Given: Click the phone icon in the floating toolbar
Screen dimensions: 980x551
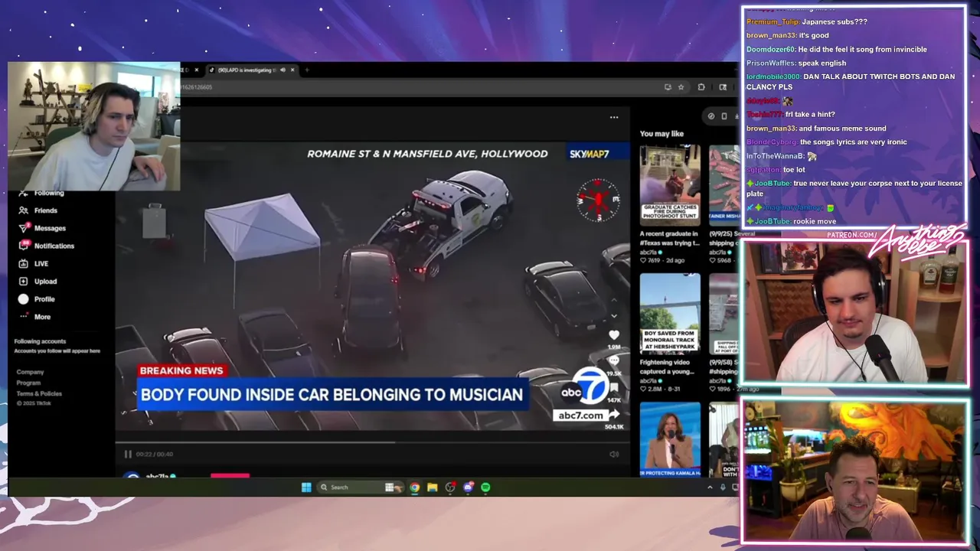Looking at the screenshot, I should click(x=724, y=116).
